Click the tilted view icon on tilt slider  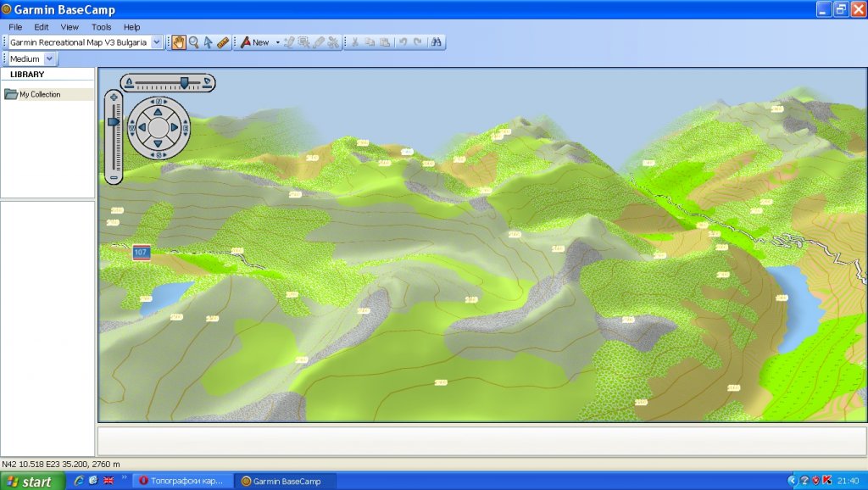[207, 82]
